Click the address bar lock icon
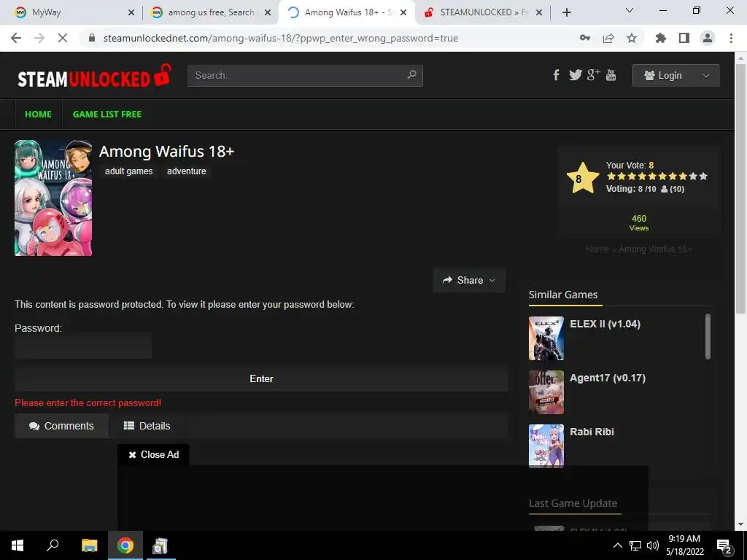 pyautogui.click(x=93, y=38)
